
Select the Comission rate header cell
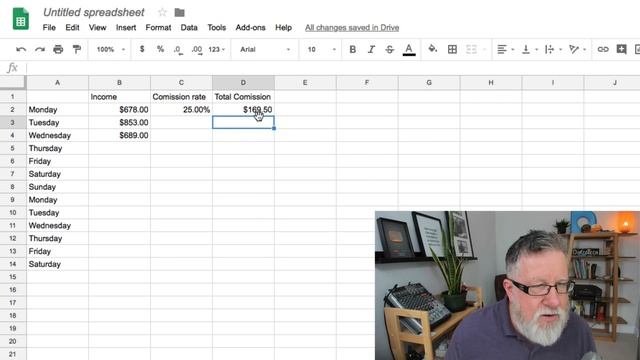[181, 97]
